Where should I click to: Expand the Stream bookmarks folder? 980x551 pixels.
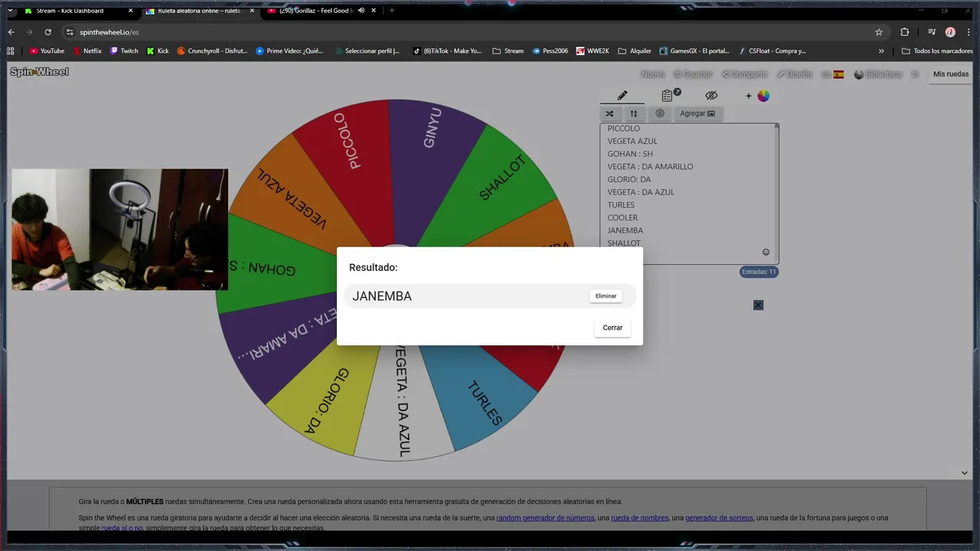click(508, 51)
